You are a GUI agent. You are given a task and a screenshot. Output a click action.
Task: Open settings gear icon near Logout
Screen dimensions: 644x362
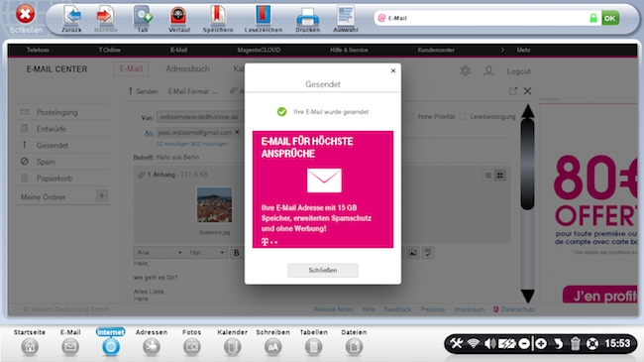click(x=466, y=70)
